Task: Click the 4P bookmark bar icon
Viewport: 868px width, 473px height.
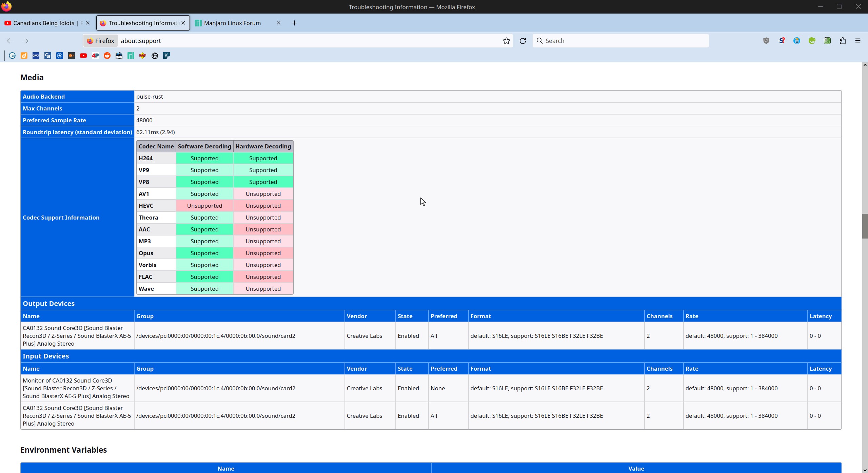Action: tap(95, 55)
